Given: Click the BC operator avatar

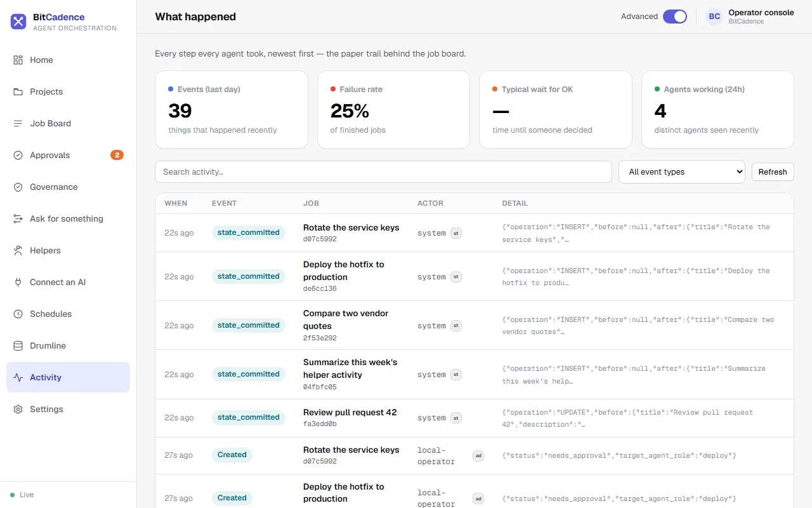Looking at the screenshot, I should (714, 17).
